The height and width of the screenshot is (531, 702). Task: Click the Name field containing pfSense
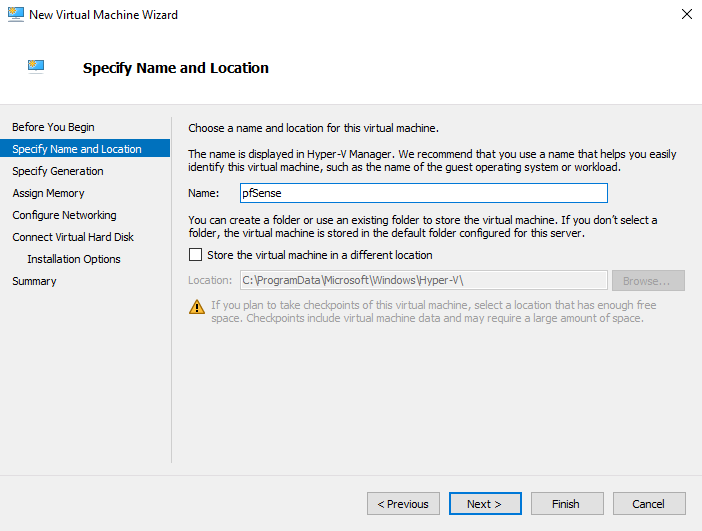click(x=423, y=193)
